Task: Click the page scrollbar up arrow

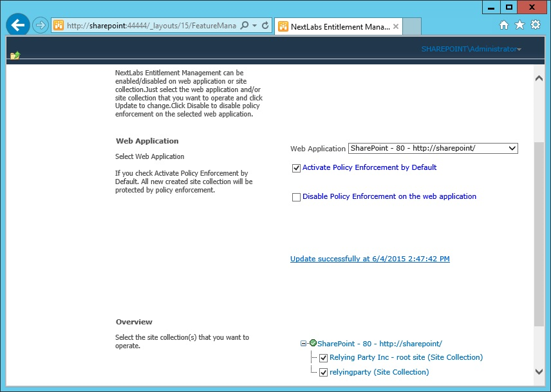Action: tap(539, 79)
